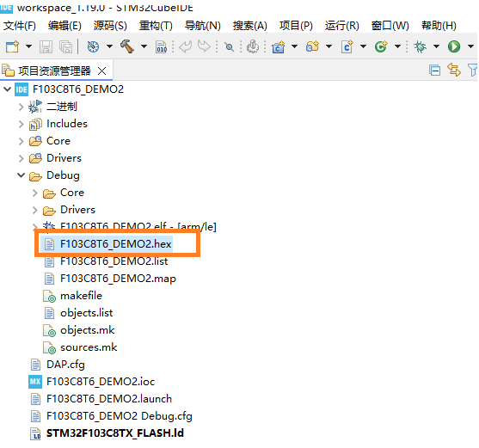Click the build configuration gauge icon
This screenshot has height=448, width=479.
click(93, 46)
